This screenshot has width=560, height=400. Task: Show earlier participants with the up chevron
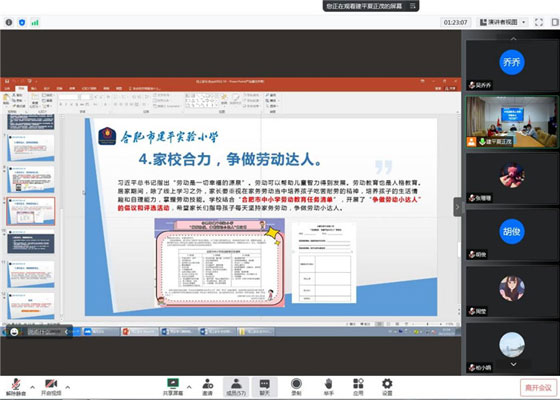point(514,38)
